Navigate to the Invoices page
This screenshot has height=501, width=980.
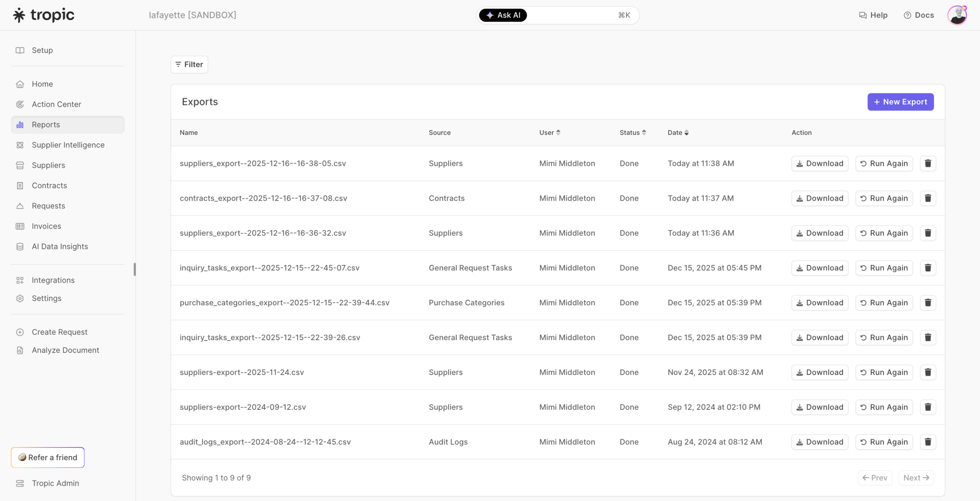(46, 226)
